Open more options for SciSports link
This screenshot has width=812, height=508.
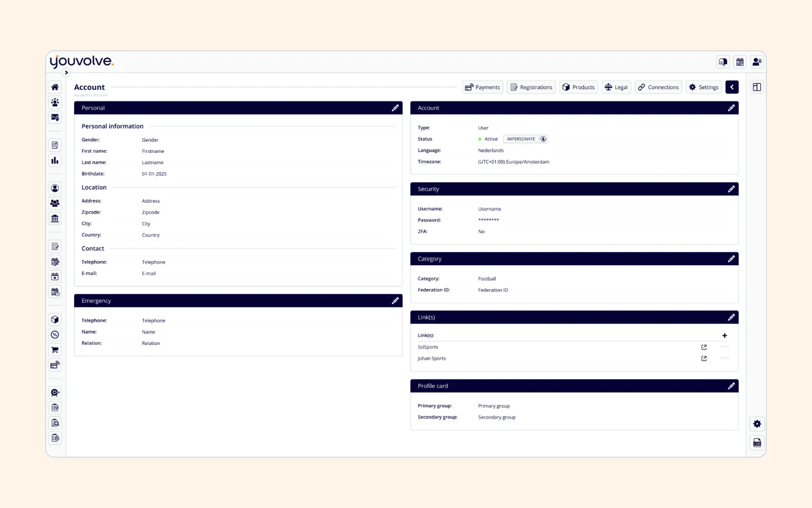725,347
